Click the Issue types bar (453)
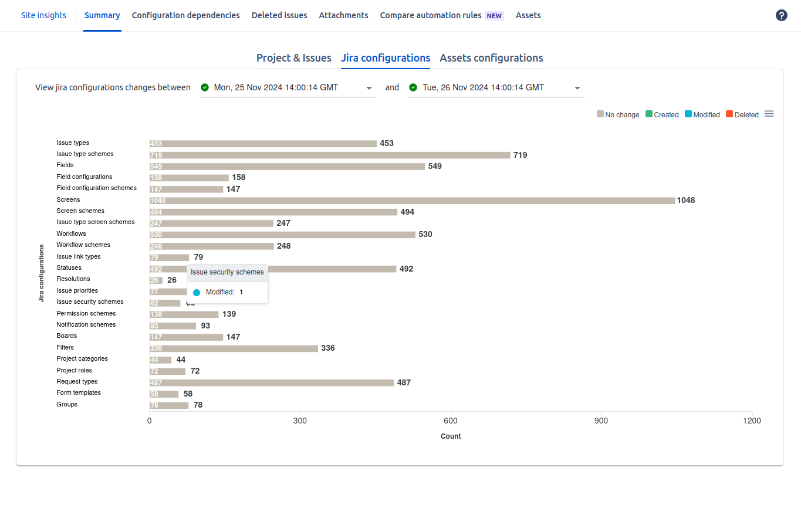 [263, 144]
